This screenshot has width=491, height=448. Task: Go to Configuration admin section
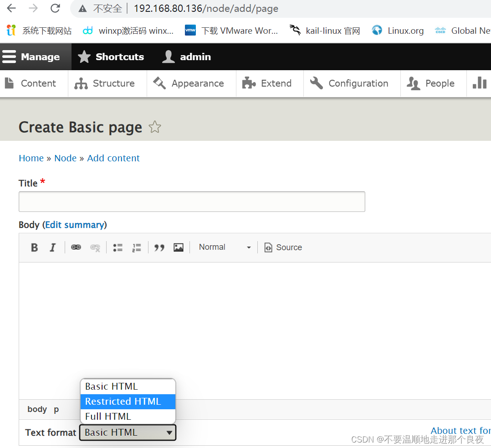(x=352, y=83)
